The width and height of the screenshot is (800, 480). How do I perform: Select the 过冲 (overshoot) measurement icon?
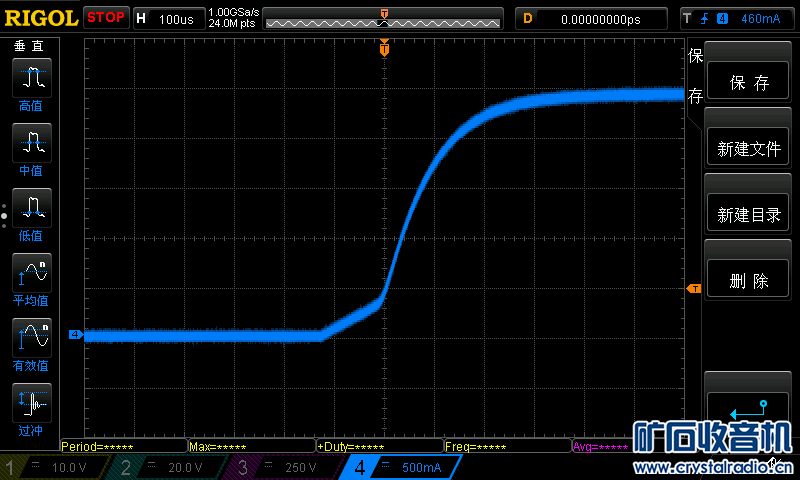[32, 402]
